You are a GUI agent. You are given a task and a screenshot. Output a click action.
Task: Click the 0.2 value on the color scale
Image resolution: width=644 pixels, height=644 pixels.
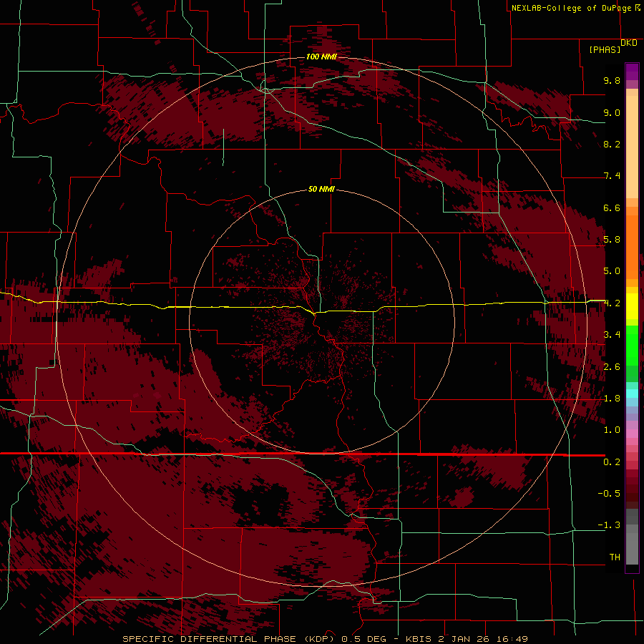click(x=612, y=462)
